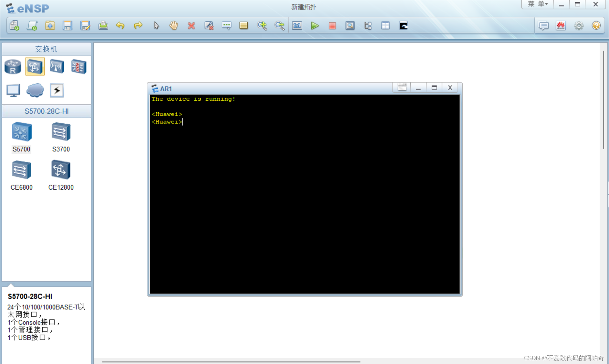Viewport: 609px width, 364px height.
Task: Print the topology
Action: point(103,25)
